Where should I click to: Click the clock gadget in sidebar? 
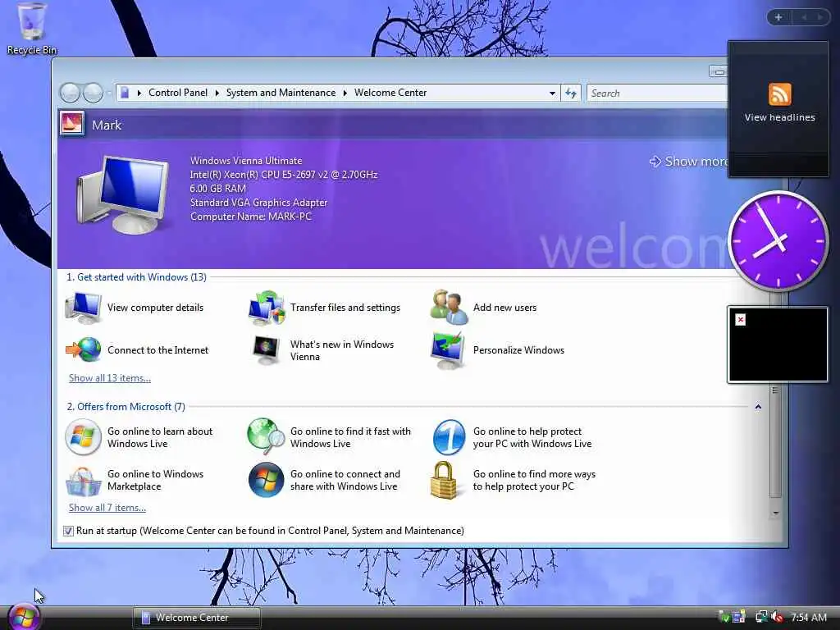tap(778, 241)
